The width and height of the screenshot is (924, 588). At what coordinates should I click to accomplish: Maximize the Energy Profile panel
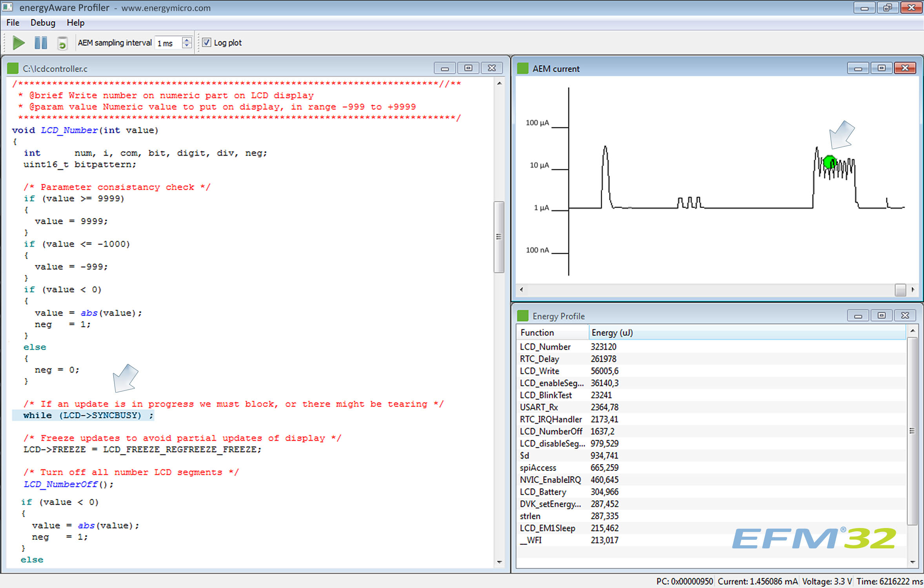click(x=881, y=316)
